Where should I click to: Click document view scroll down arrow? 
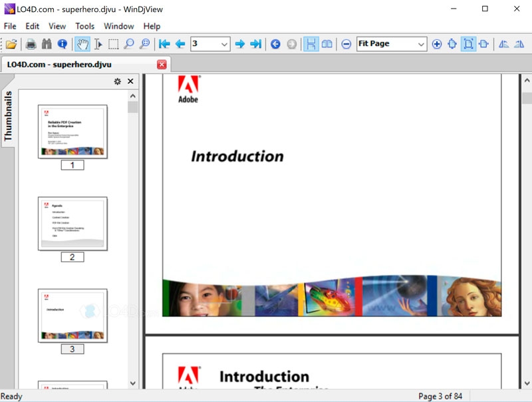(527, 383)
